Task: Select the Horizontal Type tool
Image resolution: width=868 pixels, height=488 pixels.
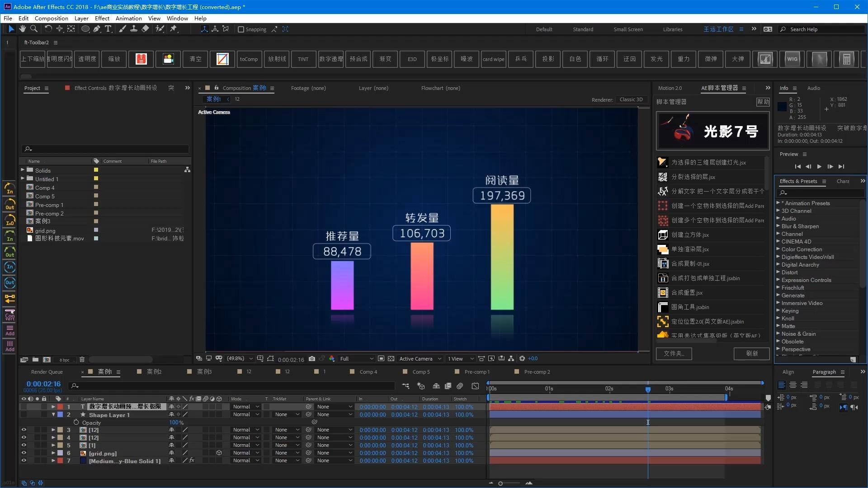Action: pos(108,29)
